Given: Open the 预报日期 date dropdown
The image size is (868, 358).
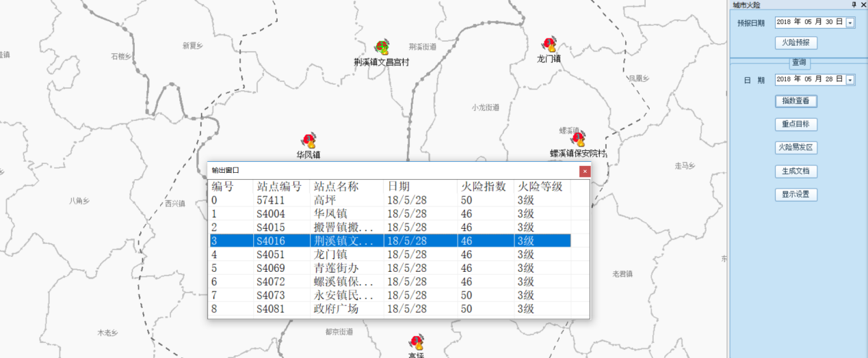Looking at the screenshot, I should tap(850, 23).
